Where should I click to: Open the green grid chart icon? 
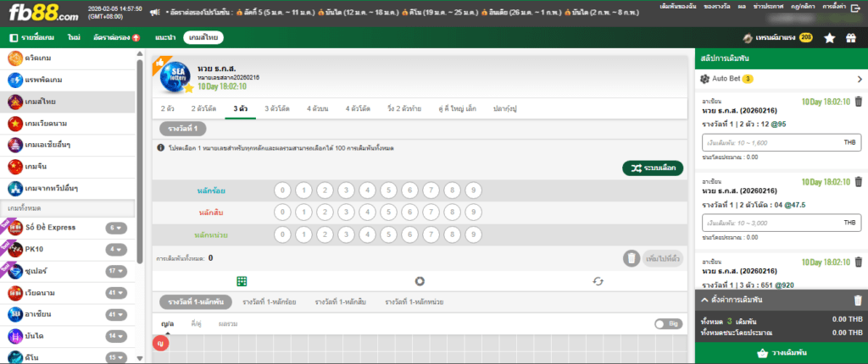pos(242,281)
